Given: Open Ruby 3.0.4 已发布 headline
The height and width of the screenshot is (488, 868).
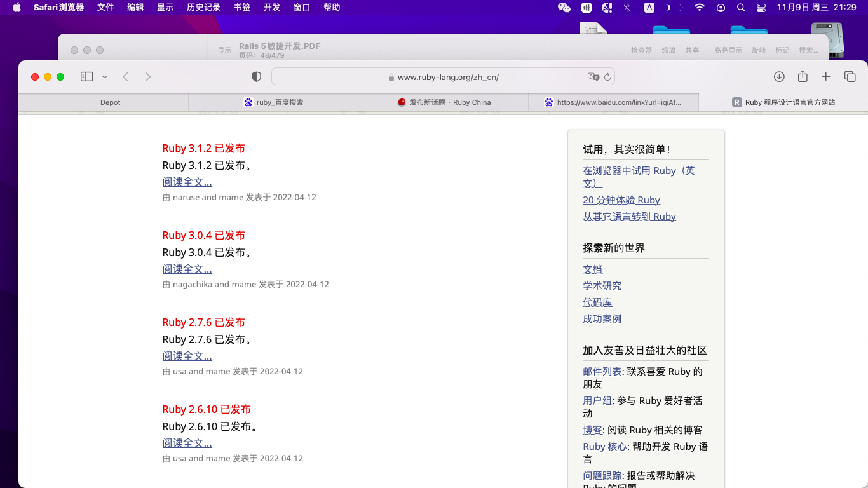Looking at the screenshot, I should pyautogui.click(x=203, y=235).
